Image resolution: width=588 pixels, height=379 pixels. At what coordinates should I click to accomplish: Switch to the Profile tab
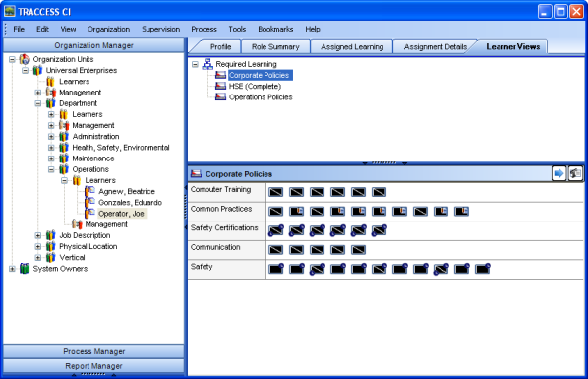tap(220, 47)
